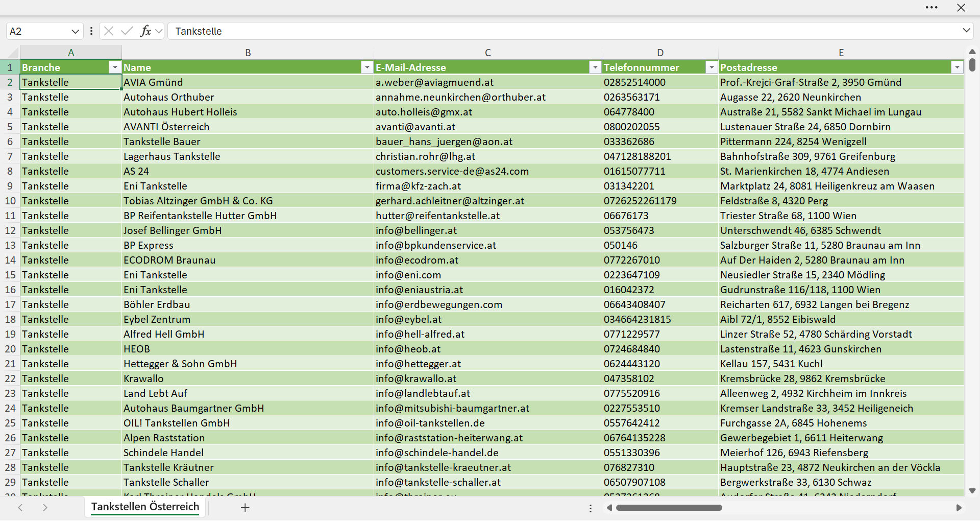
Task: Open the Postadresse filter dropdown
Action: tap(957, 67)
